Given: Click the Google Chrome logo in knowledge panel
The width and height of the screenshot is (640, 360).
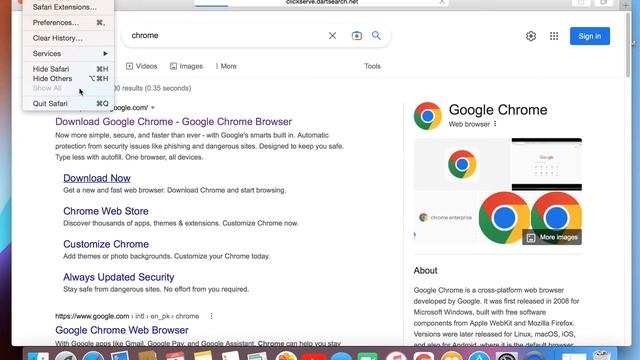Looking at the screenshot, I should 427,116.
